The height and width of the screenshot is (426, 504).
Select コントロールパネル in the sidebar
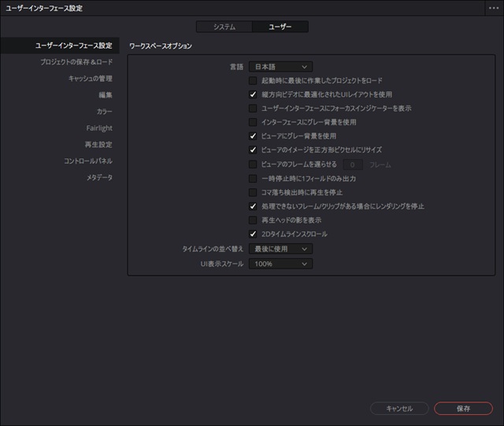click(x=87, y=161)
